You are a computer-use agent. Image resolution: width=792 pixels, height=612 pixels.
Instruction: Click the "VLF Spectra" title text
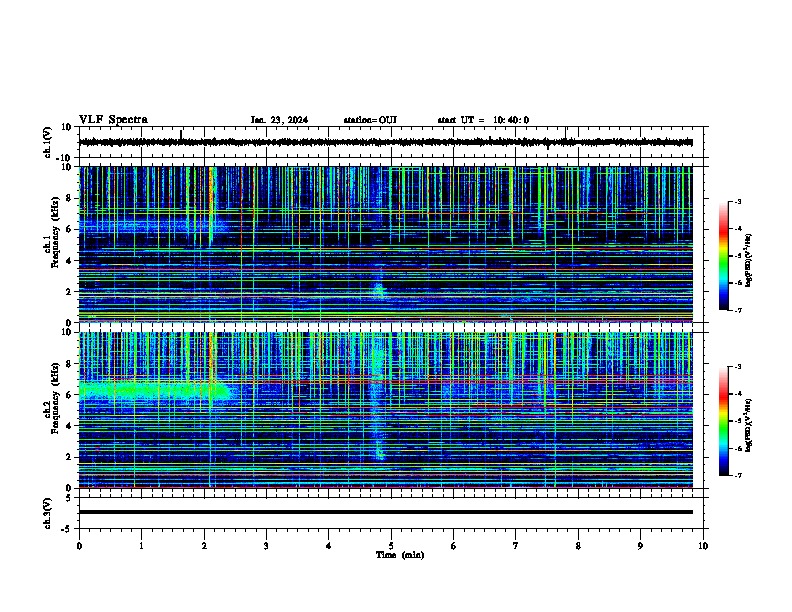pyautogui.click(x=113, y=120)
